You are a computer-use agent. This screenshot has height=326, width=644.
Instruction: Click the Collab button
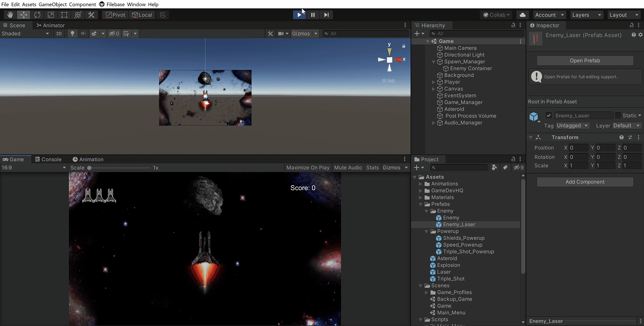pyautogui.click(x=496, y=15)
